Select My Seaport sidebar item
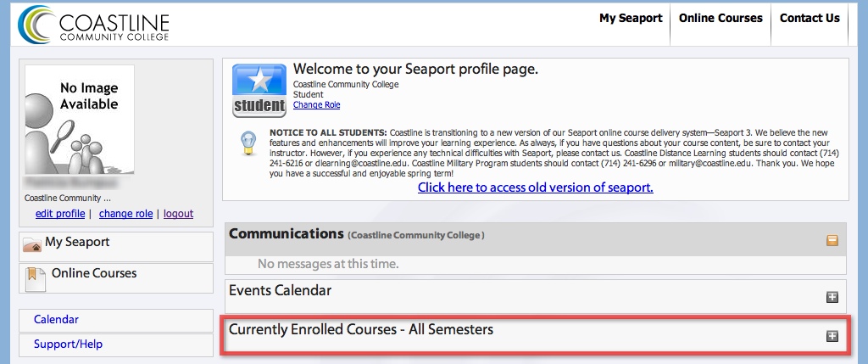Screen dimensions: 868x364 [x=116, y=247]
